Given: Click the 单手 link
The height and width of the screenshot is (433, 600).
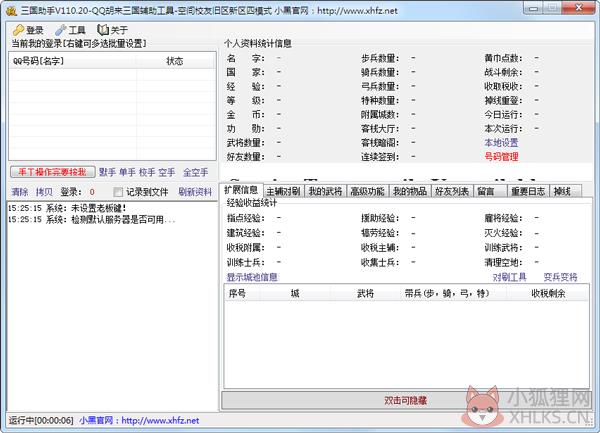Looking at the screenshot, I should pos(127,172).
